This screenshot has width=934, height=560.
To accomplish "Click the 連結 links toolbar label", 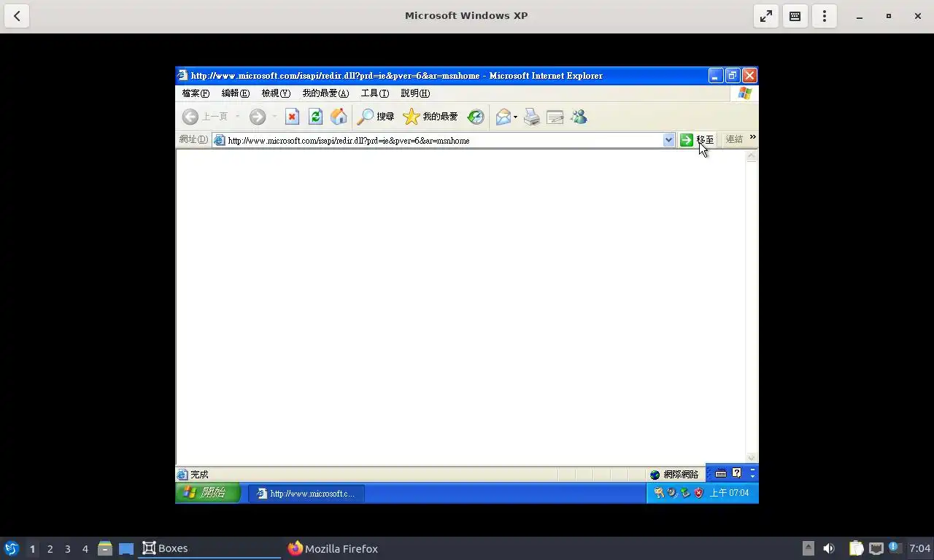I will [x=734, y=139].
